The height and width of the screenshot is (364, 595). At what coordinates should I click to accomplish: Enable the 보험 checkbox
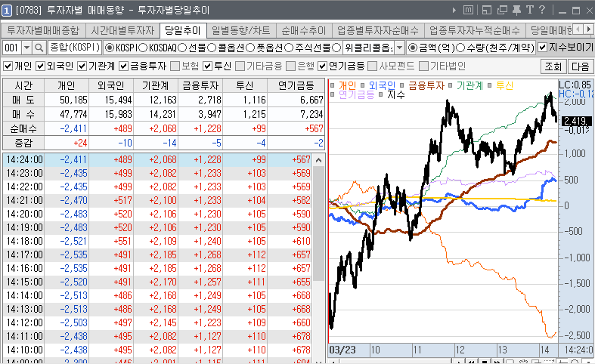click(175, 66)
